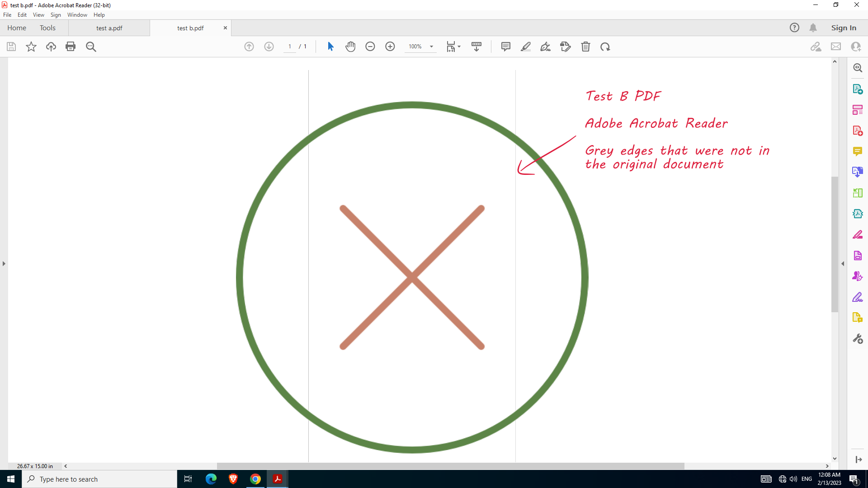Click the horizontal scrollbar thumb
The height and width of the screenshot is (488, 868).
450,466
